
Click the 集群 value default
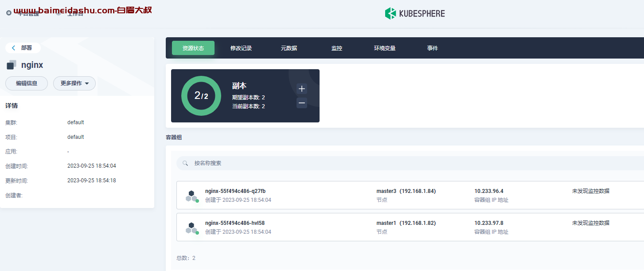click(x=76, y=122)
